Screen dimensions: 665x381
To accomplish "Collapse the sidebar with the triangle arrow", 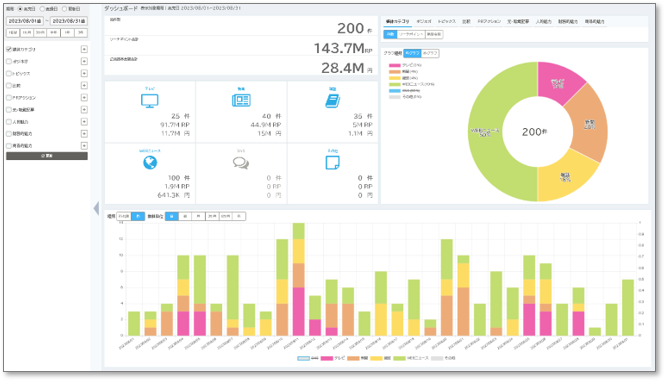I will point(96,208).
